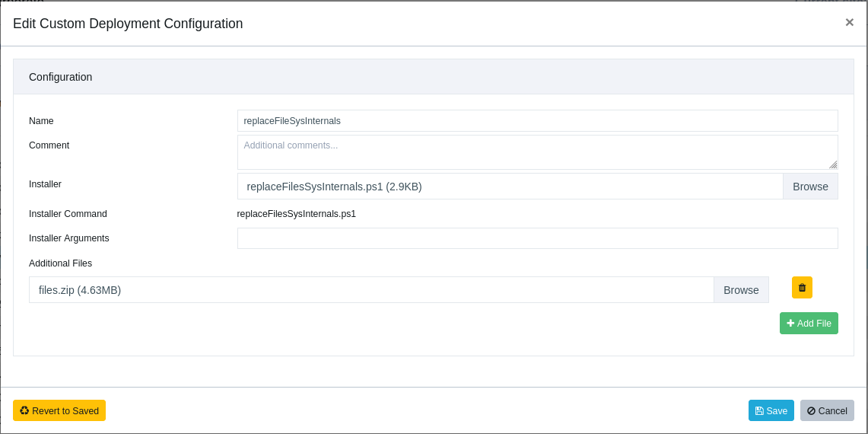Click the Installer Command value replaceFilesSysInternals.ps1
This screenshot has height=434, width=868.
296,214
